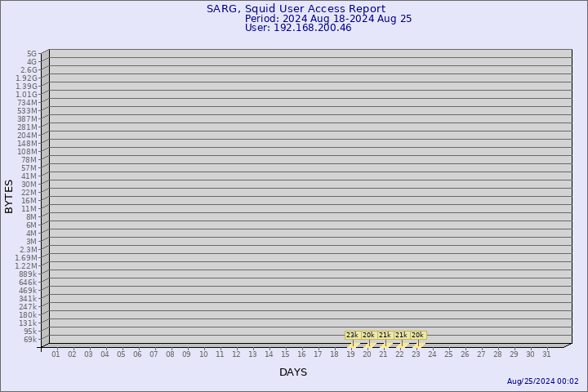This screenshot has width=588, height=392.
Task: Click the 23k data label above day 19
Action: 352,335
